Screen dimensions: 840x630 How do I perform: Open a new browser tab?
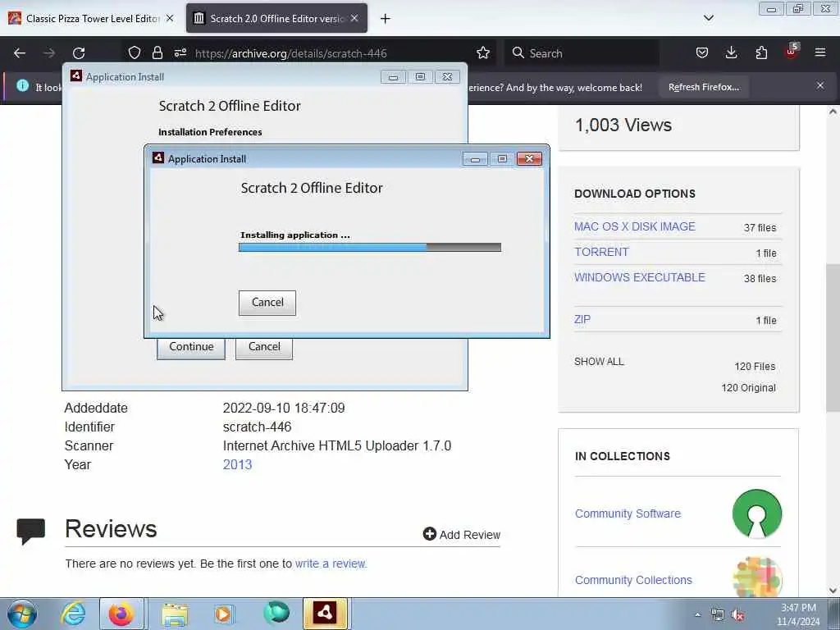point(386,19)
